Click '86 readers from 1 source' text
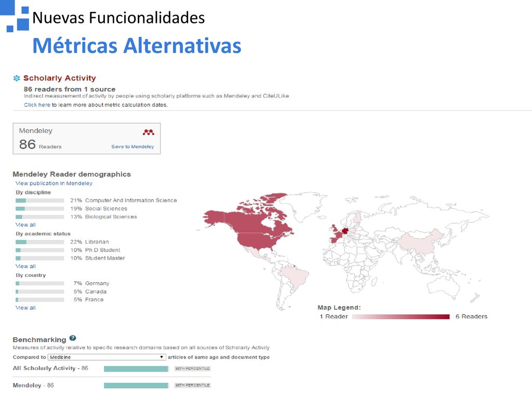 click(x=70, y=89)
